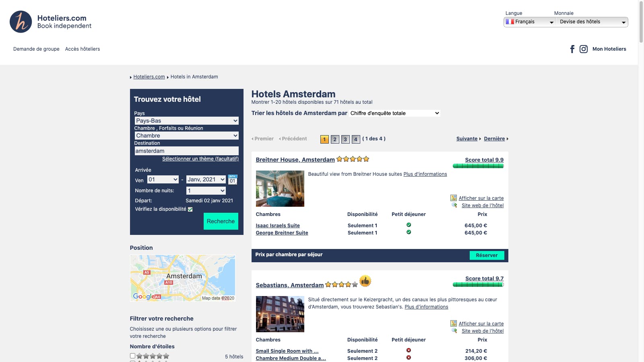This screenshot has height=362, width=644.
Task: Click breakfast checkmark for Isaac Israels Suite
Action: click(x=409, y=225)
